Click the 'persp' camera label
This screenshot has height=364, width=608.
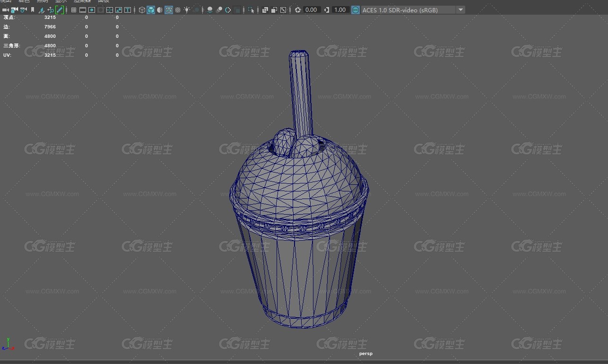365,353
